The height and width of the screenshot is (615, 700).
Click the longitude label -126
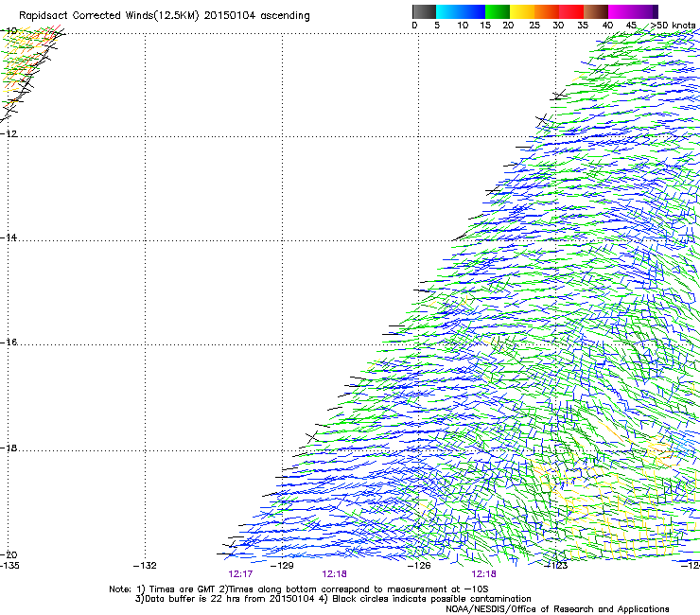pyautogui.click(x=419, y=566)
